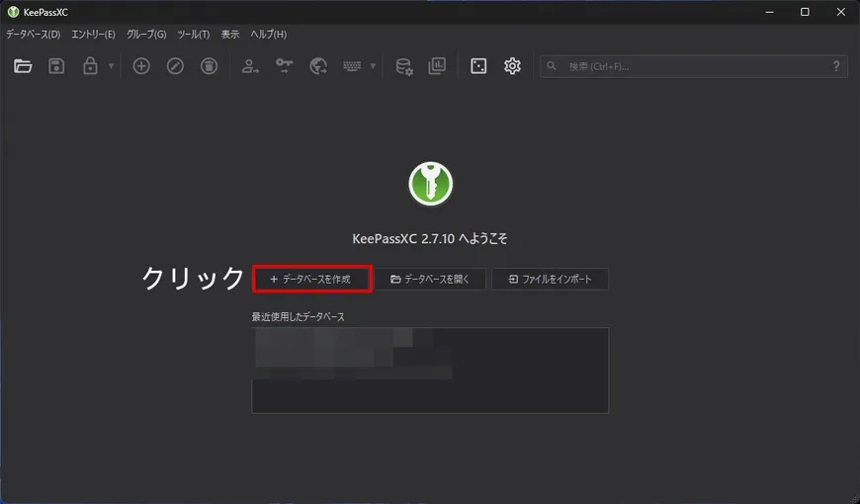Open database settings cylinder-gear icon
860x504 pixels.
(x=404, y=66)
